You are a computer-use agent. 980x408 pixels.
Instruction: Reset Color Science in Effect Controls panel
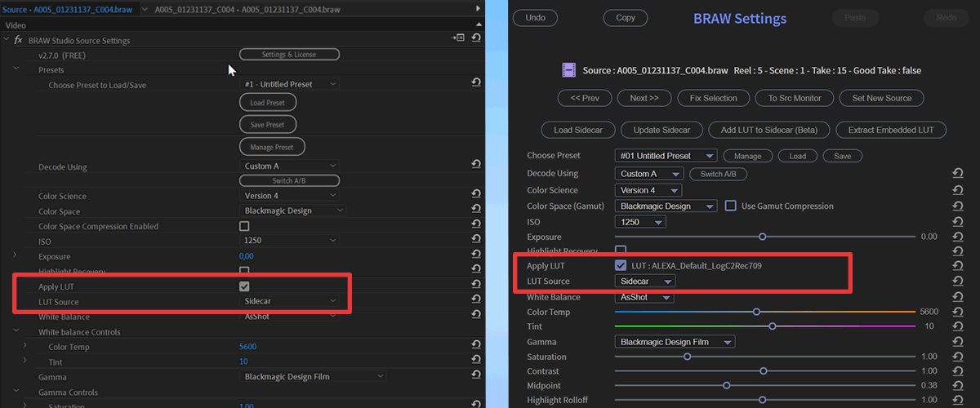[x=476, y=195]
